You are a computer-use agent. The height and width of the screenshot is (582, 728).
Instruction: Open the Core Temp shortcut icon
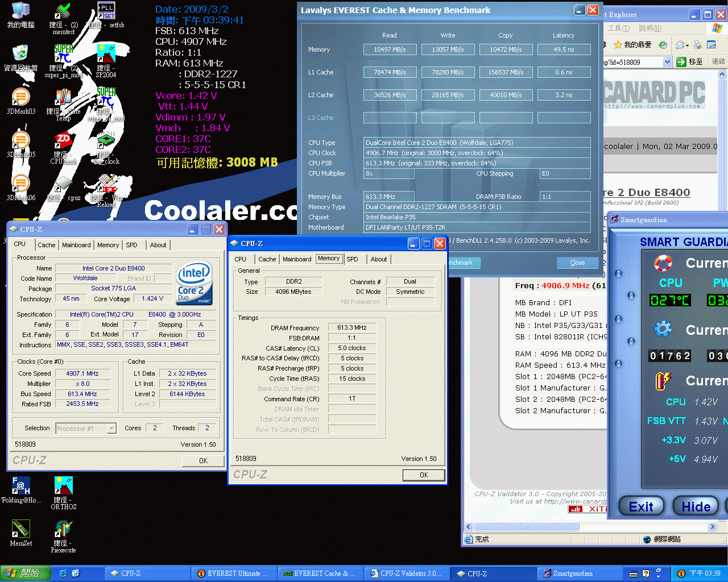point(63,104)
